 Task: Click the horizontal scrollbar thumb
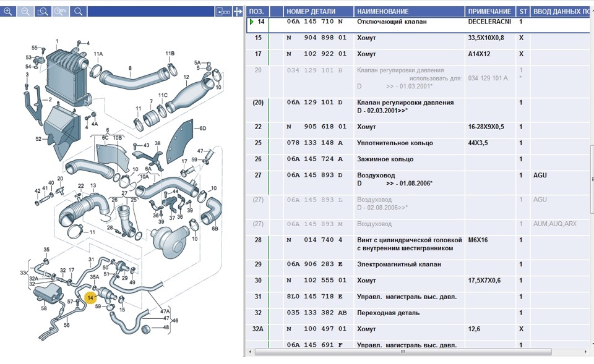click(403, 352)
